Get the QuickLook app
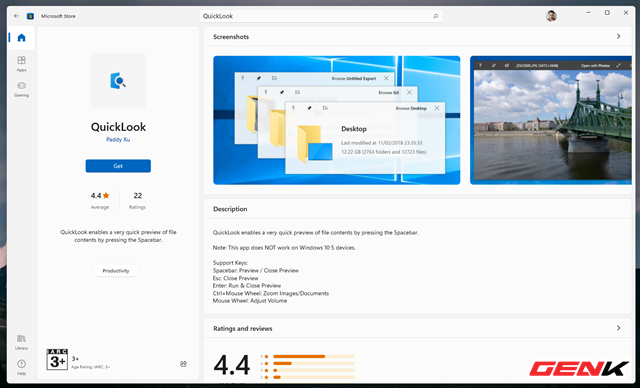This screenshot has width=640, height=388. [x=118, y=166]
